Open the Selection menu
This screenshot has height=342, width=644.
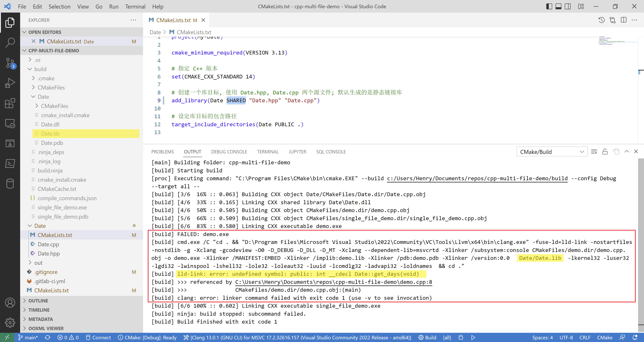60,7
